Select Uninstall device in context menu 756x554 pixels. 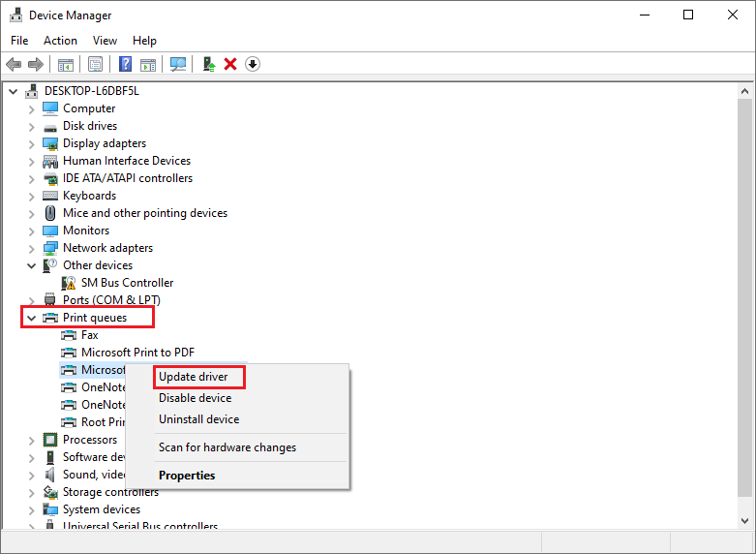click(198, 419)
